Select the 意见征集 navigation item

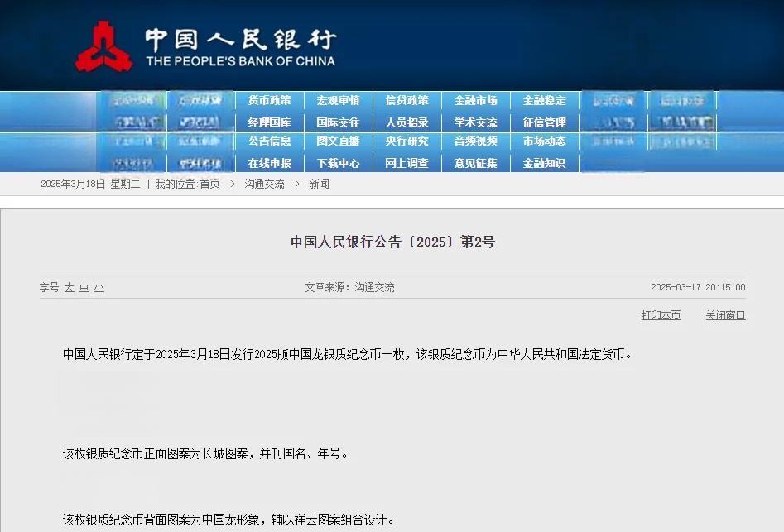(x=476, y=163)
